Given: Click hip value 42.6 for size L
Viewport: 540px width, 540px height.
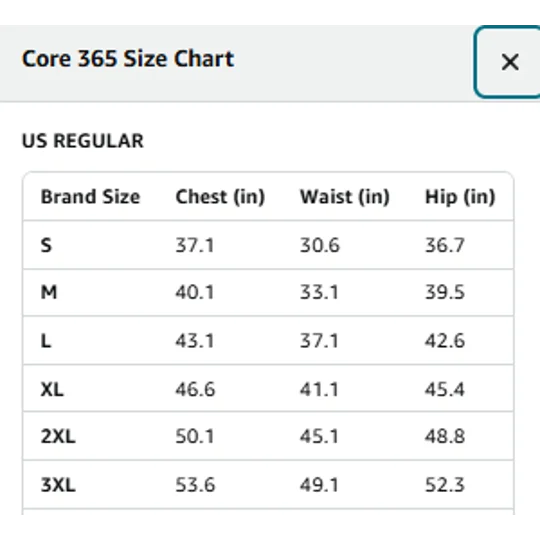Looking at the screenshot, I should point(445,341).
